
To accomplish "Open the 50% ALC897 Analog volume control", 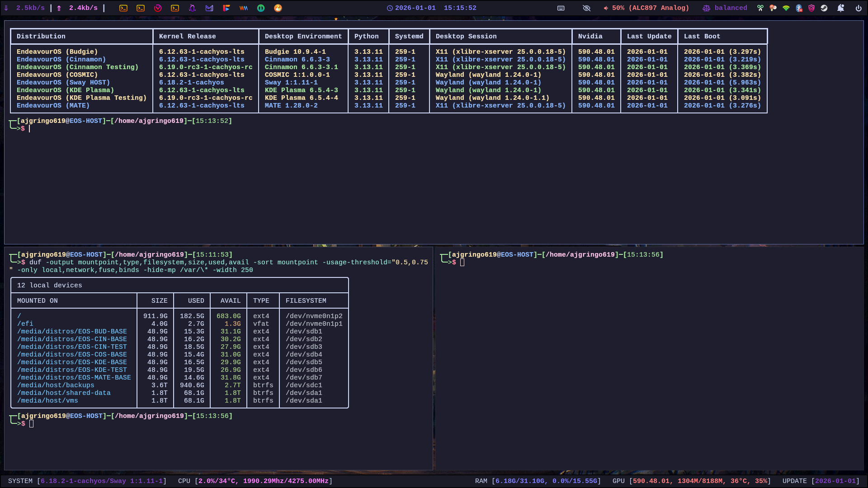I will [x=646, y=8].
